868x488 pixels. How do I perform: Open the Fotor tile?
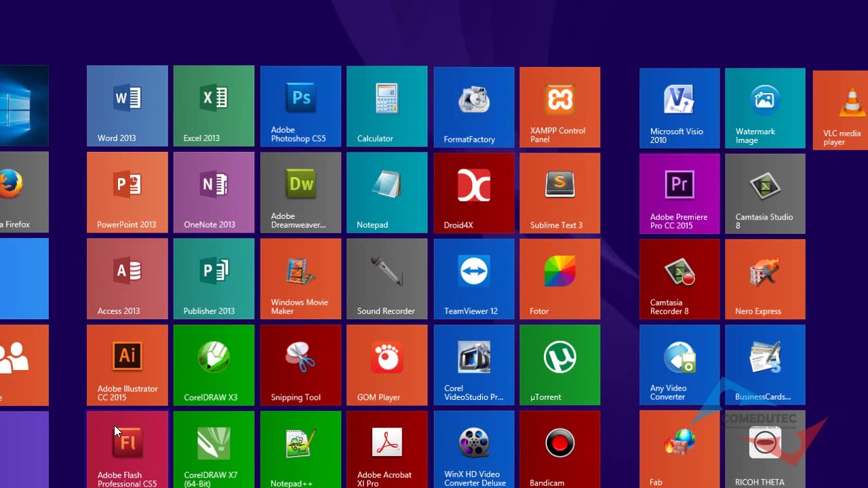(560, 279)
